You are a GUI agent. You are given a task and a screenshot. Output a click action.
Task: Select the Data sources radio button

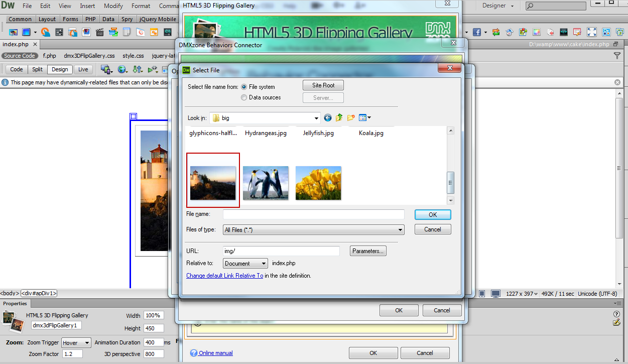(x=244, y=97)
